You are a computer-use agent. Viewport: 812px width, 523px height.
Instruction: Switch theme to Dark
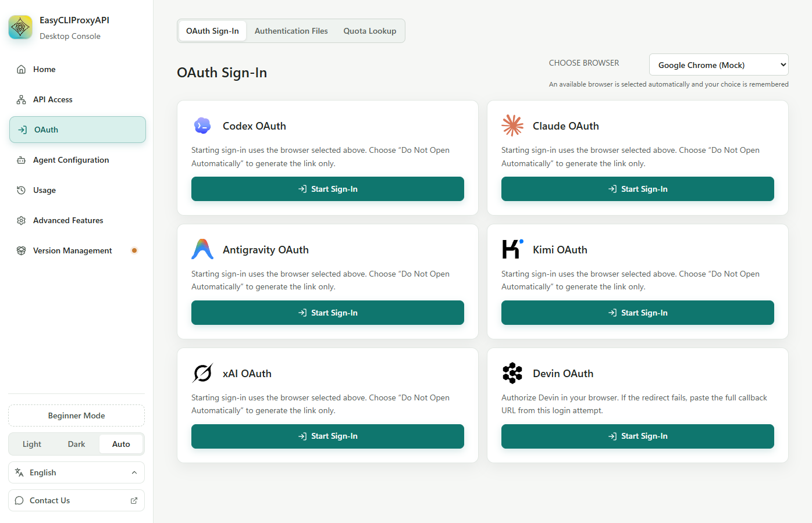coord(76,444)
